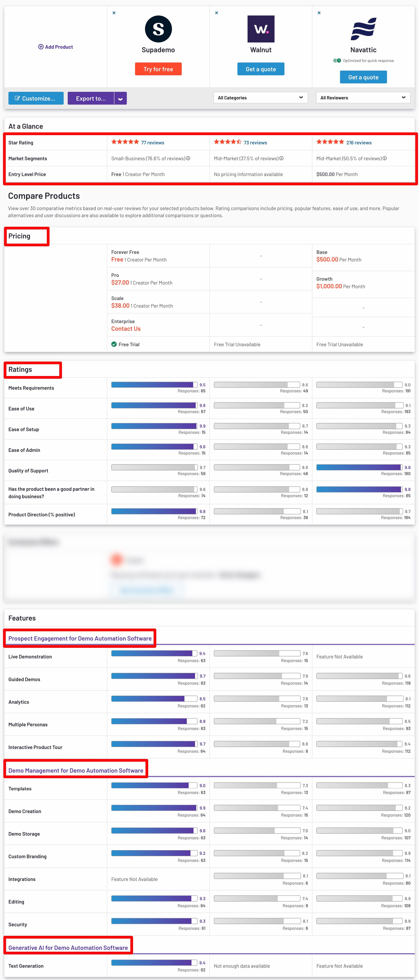Click Navattic Guided Demos 9.6 bar
Image resolution: width=419 pixels, height=980 pixels.
[x=359, y=676]
